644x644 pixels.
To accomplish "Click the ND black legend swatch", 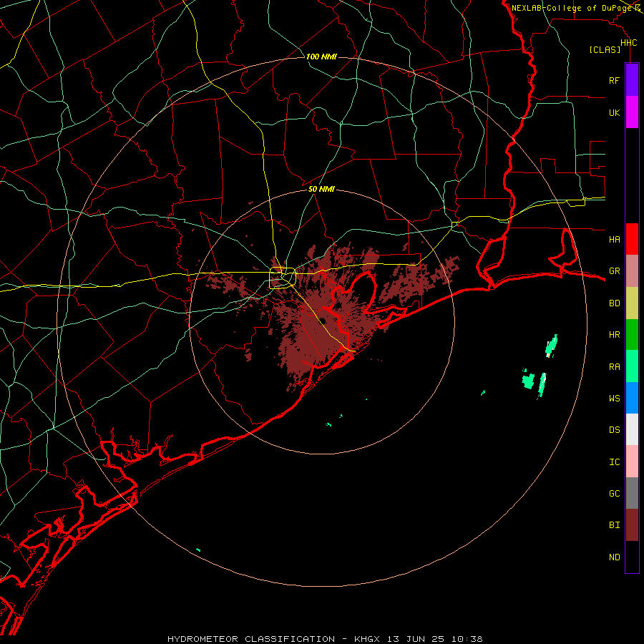I will 632,557.
